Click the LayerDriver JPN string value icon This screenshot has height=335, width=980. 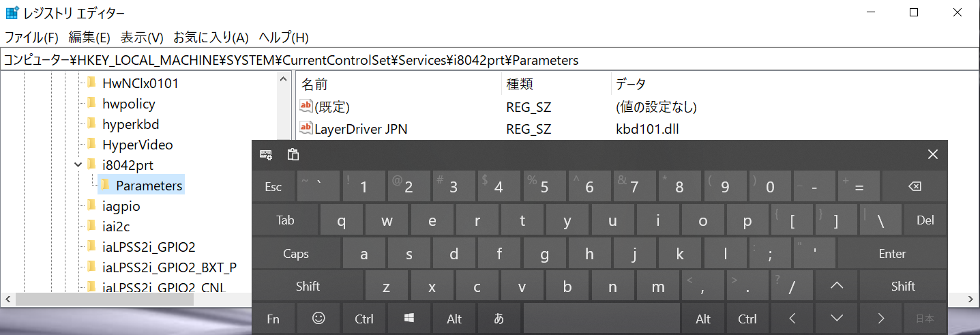pos(306,128)
